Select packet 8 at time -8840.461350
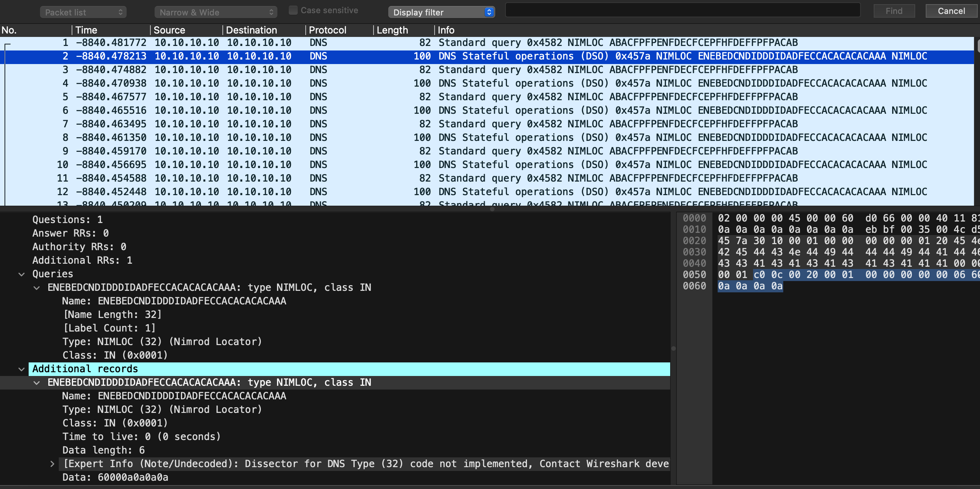The height and width of the screenshot is (489, 980). click(487, 138)
